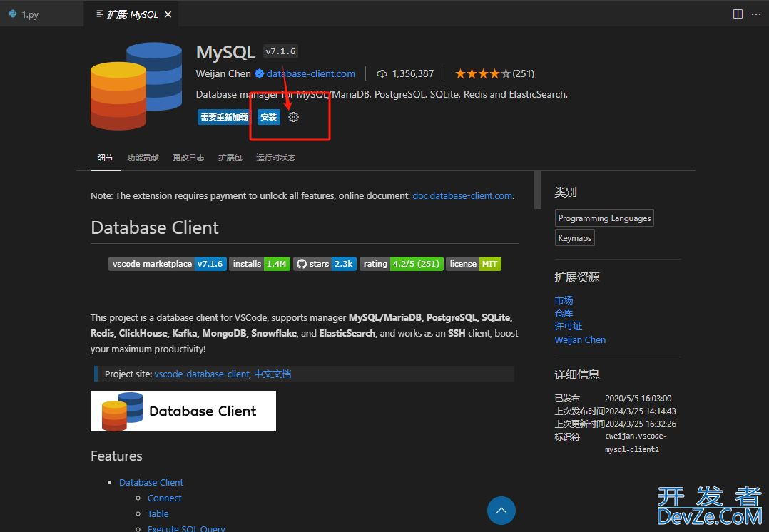Open the extension settings gear icon

[293, 117]
